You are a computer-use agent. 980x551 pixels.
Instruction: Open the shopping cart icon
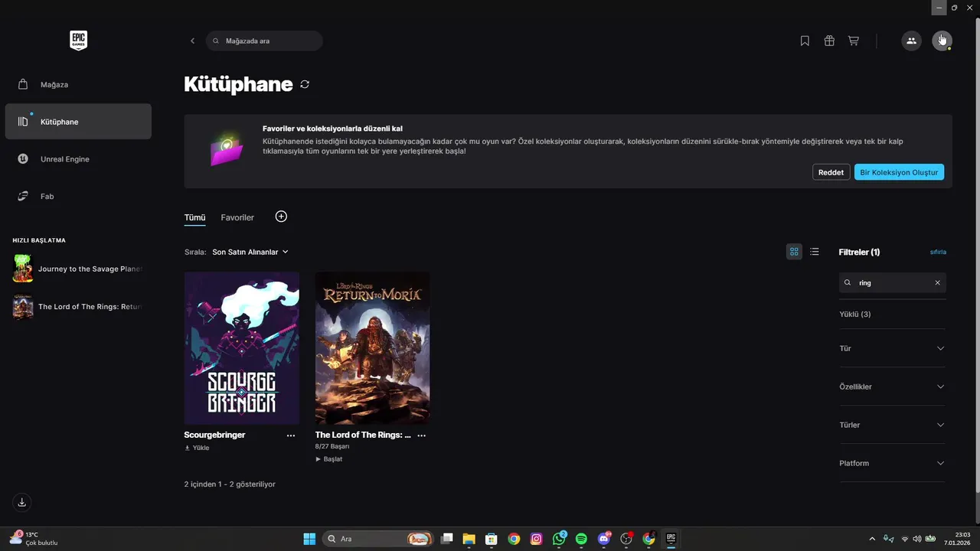(853, 41)
